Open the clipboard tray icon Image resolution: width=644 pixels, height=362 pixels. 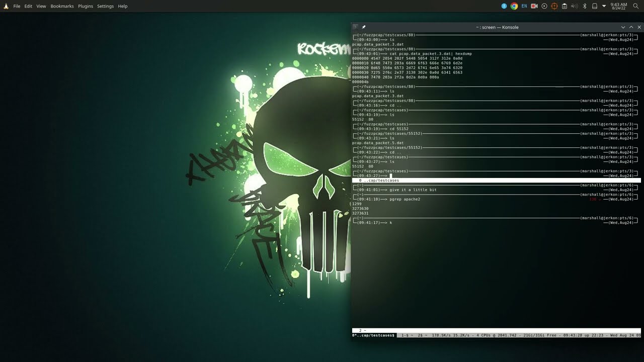[565, 6]
